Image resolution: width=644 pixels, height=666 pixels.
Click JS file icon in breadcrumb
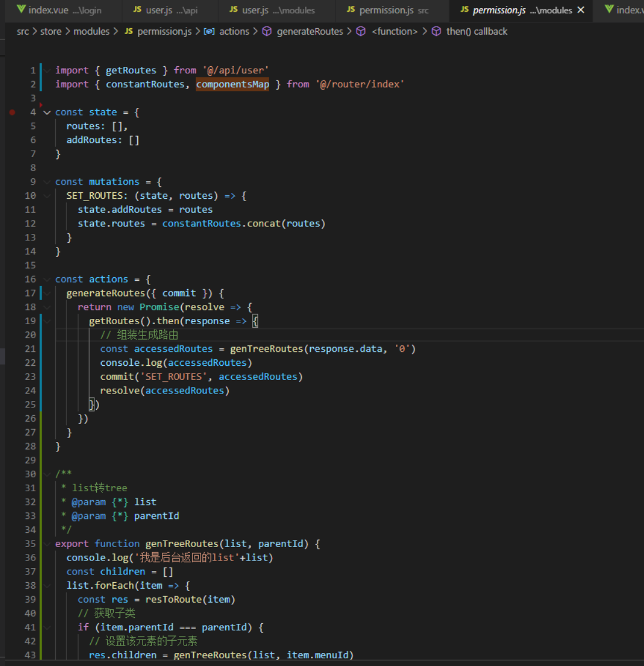[x=128, y=31]
